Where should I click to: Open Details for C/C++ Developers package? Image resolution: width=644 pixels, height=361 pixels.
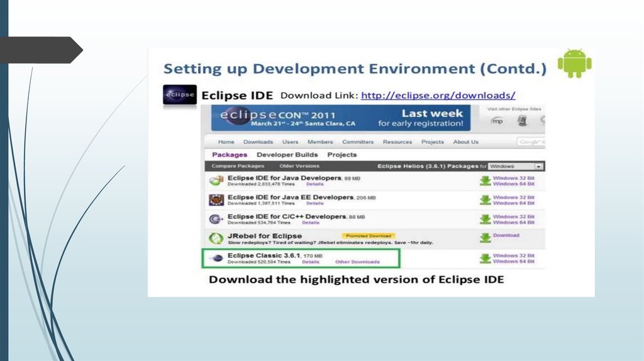tap(311, 223)
